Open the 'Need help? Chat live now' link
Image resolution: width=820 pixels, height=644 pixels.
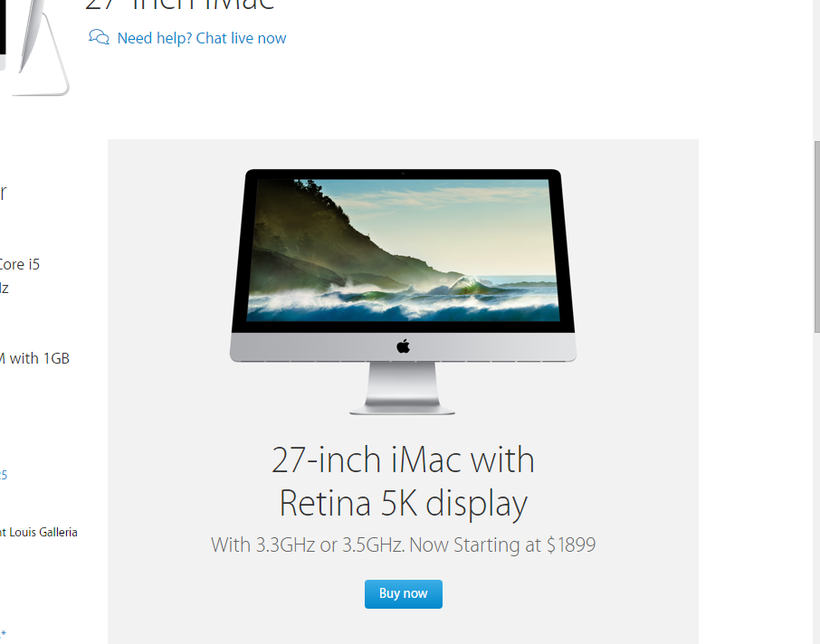pyautogui.click(x=201, y=38)
